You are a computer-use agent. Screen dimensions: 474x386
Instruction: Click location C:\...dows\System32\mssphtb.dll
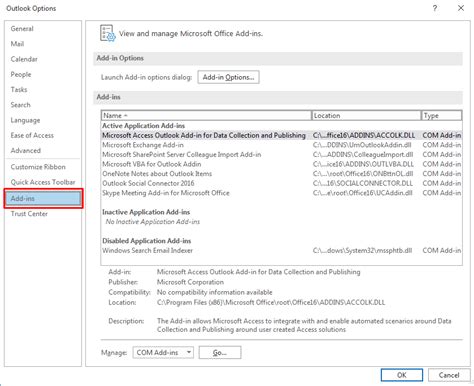(362, 250)
